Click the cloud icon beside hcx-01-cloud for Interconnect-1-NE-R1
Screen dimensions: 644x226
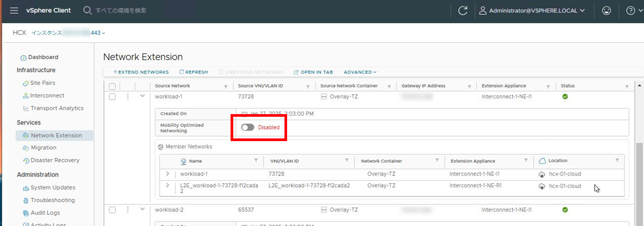[x=542, y=186]
